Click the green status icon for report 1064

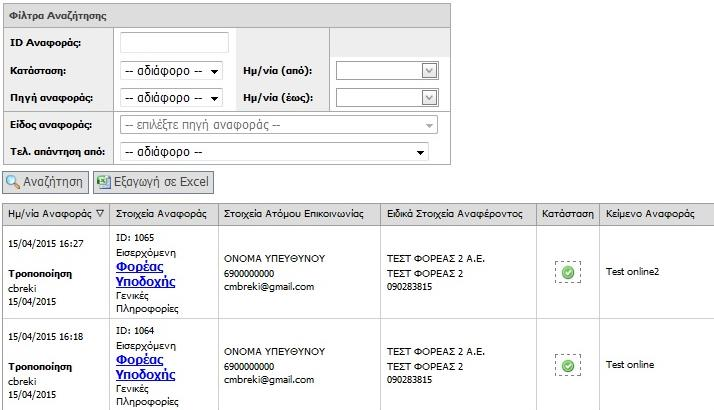coord(568,365)
